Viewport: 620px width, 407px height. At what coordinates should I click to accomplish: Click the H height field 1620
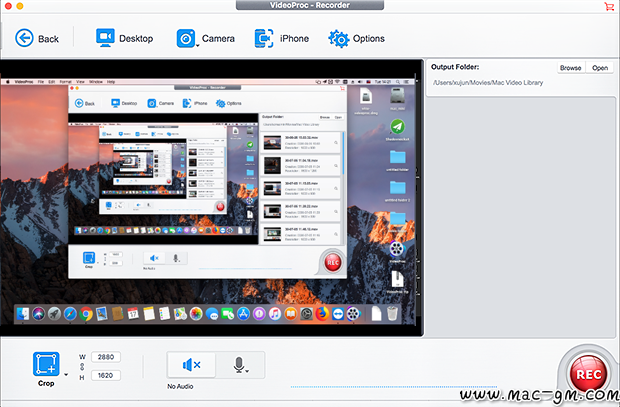(106, 375)
